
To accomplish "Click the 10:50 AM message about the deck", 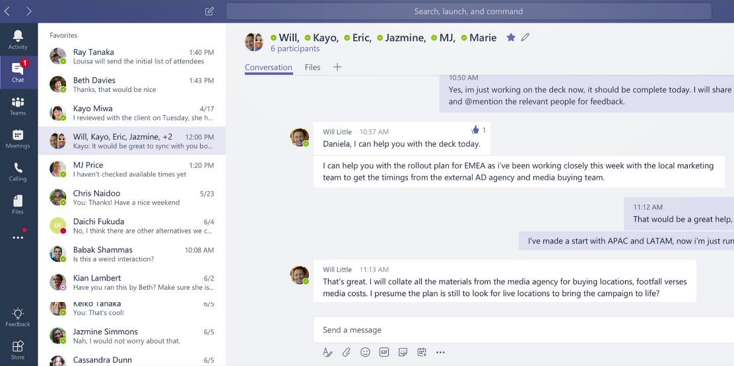I will (587, 94).
